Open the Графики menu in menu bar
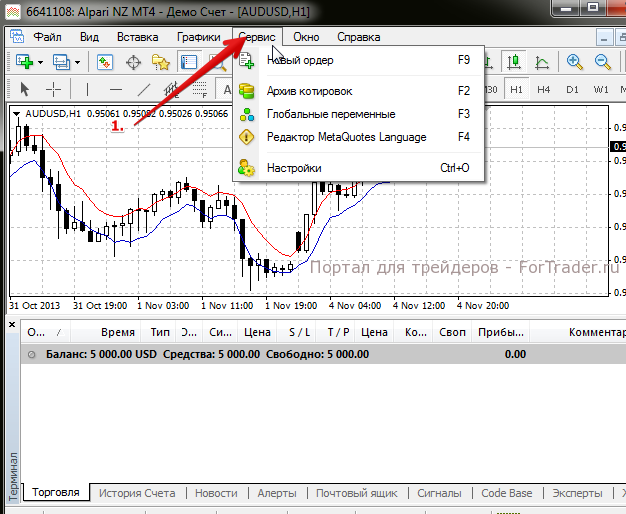Image resolution: width=626 pixels, height=514 pixels. pyautogui.click(x=198, y=37)
